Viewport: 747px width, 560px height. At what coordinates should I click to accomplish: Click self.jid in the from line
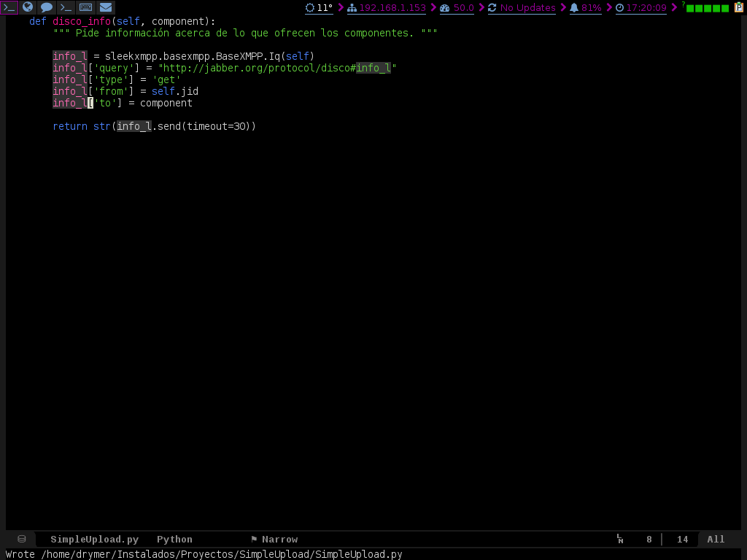pos(175,91)
